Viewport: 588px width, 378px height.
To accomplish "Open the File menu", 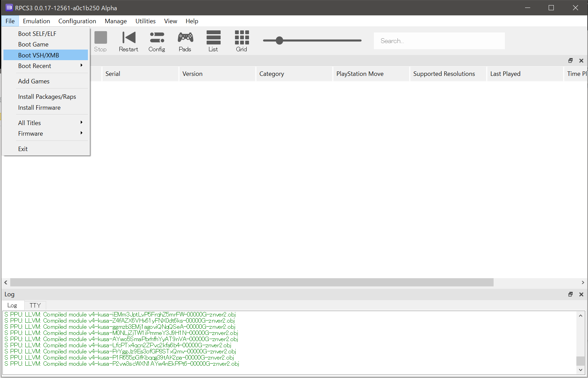I will [x=10, y=21].
